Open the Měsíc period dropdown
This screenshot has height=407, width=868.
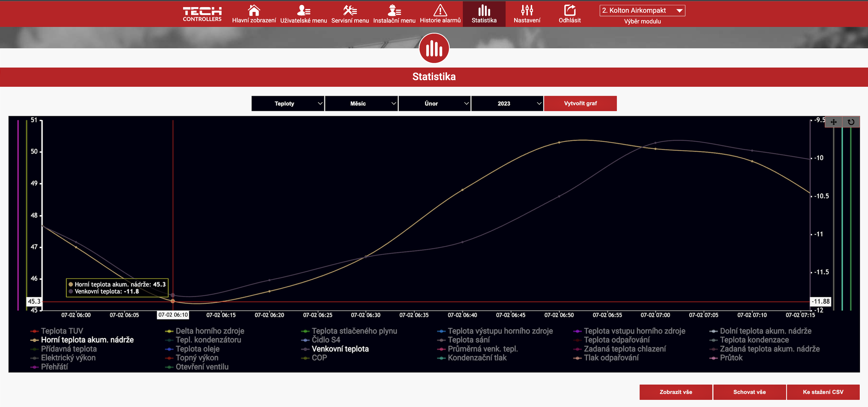click(x=361, y=103)
